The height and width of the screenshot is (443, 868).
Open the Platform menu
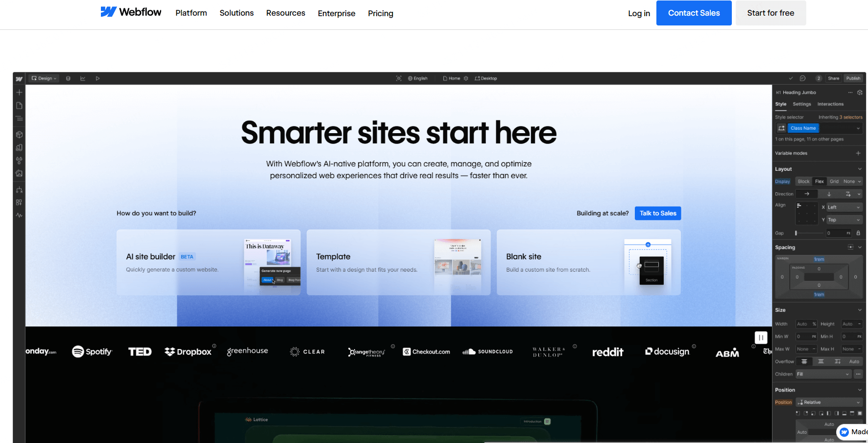191,13
